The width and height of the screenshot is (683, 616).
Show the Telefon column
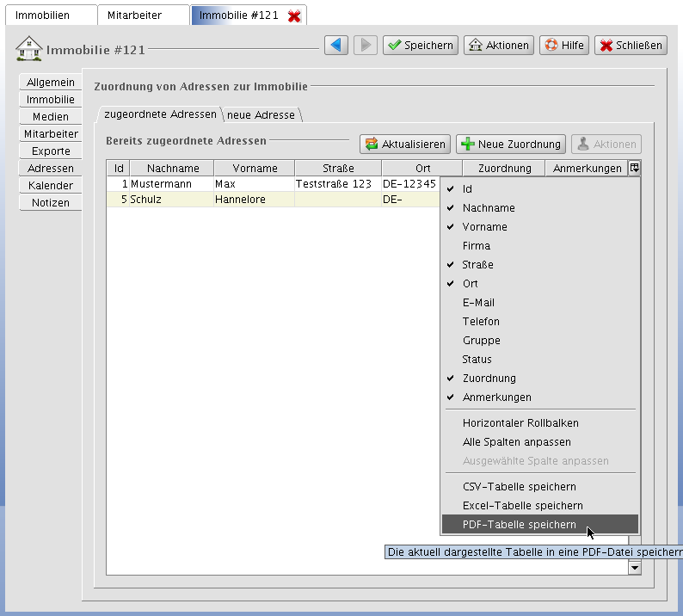[481, 322]
